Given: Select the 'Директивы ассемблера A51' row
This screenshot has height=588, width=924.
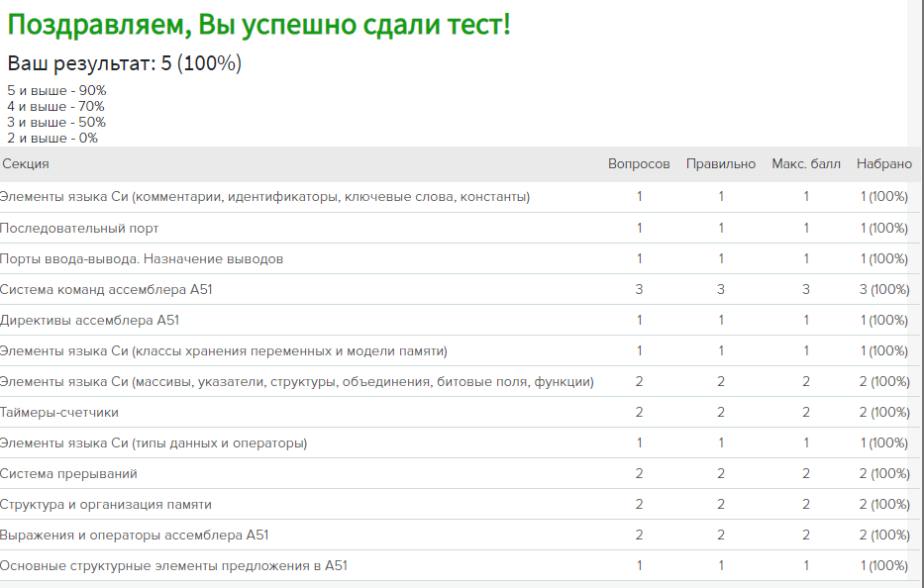Looking at the screenshot, I should 460,320.
